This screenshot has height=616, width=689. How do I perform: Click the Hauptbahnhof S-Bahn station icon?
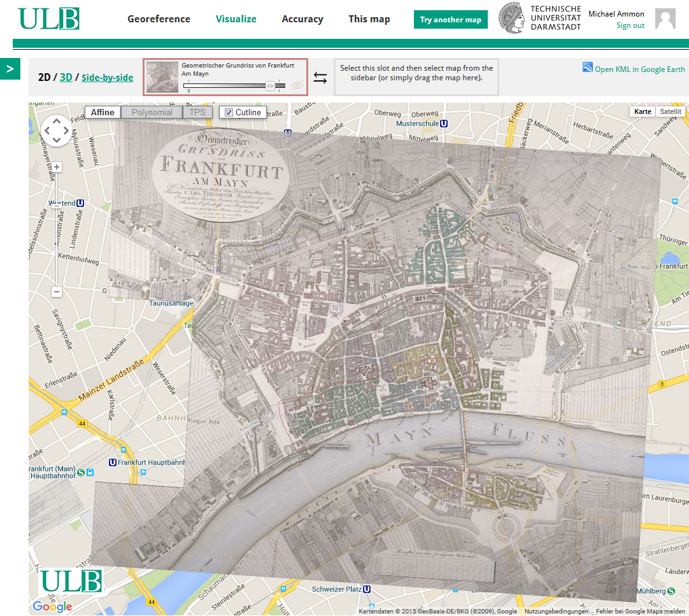pyautogui.click(x=81, y=473)
